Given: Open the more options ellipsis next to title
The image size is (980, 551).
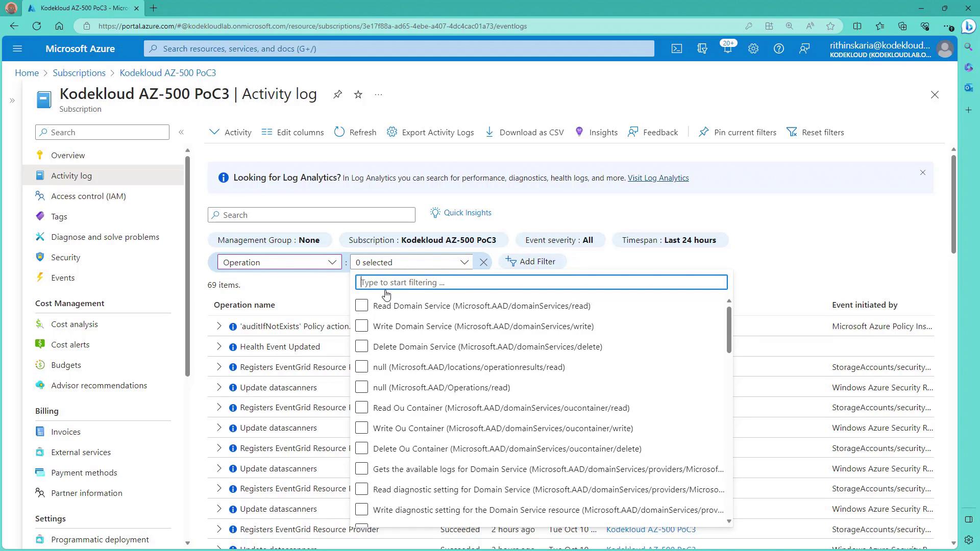Looking at the screenshot, I should 378,94.
